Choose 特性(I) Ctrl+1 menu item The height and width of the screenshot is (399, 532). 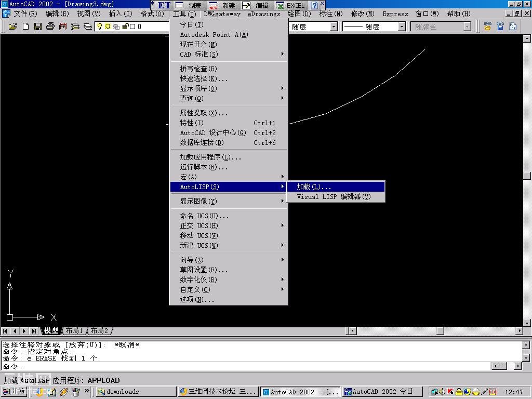pos(229,123)
